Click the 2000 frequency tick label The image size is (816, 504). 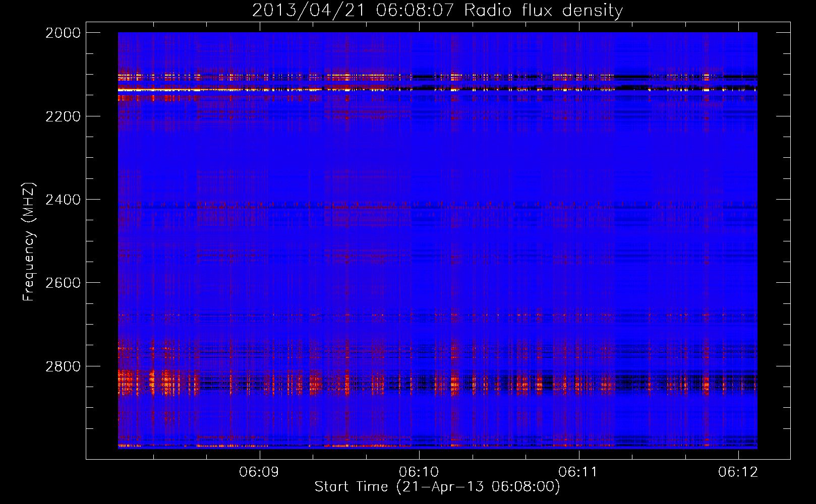coord(63,33)
